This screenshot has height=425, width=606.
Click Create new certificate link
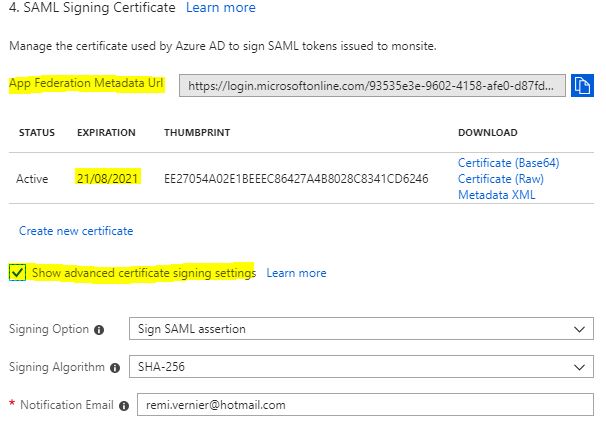click(x=76, y=231)
